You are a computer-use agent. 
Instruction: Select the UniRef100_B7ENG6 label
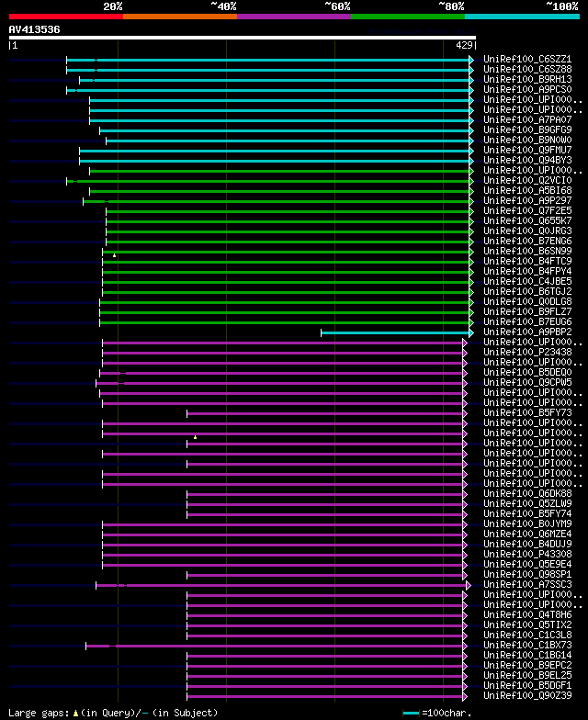(x=527, y=241)
